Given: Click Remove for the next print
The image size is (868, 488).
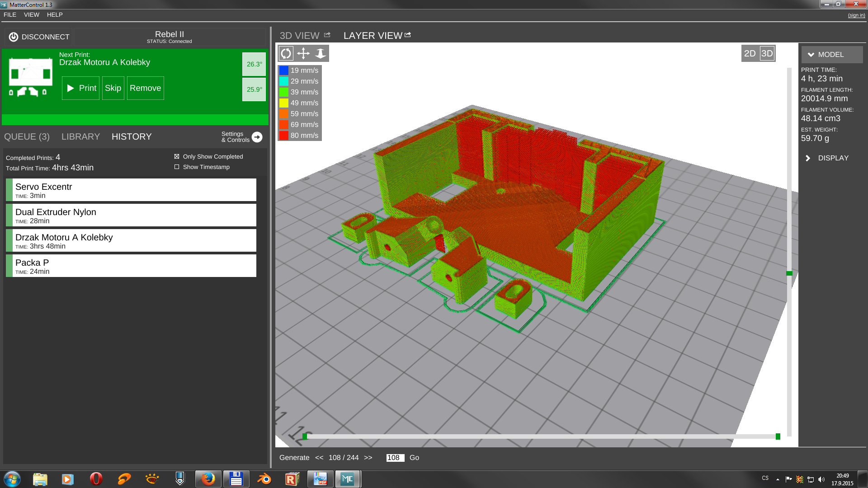Looking at the screenshot, I should [145, 88].
